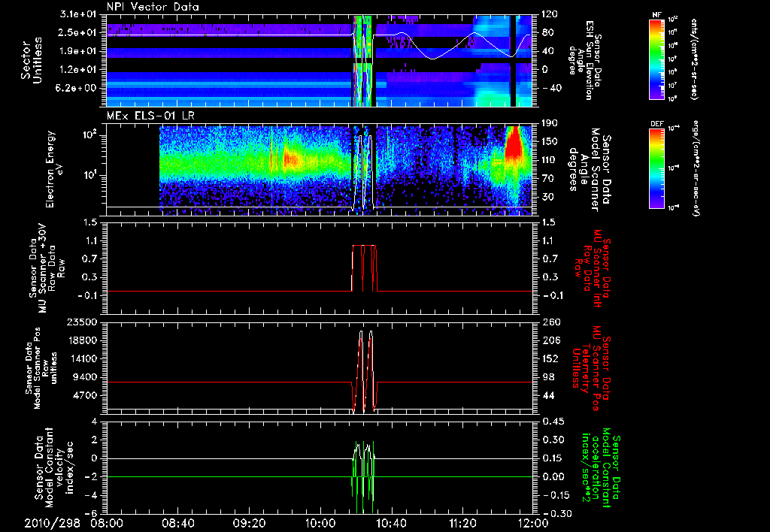Click the '0.00' acceleration tick label

pyautogui.click(x=553, y=477)
